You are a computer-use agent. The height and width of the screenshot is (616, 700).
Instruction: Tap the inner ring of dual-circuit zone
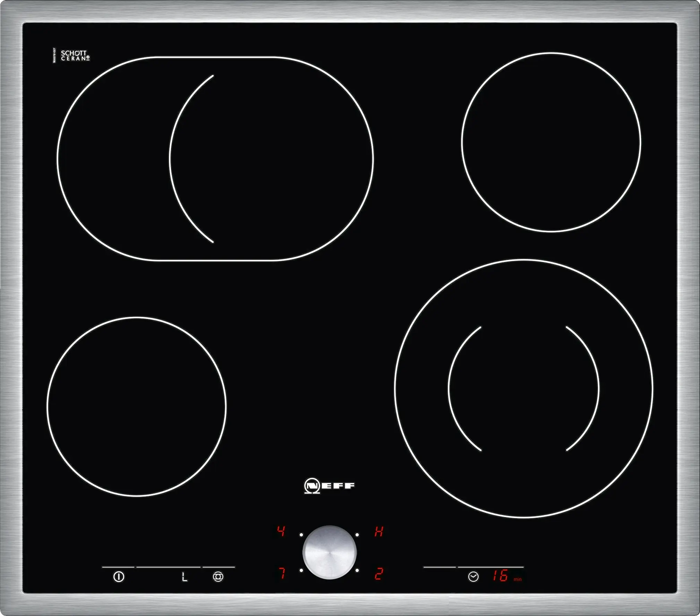pyautogui.click(x=523, y=388)
